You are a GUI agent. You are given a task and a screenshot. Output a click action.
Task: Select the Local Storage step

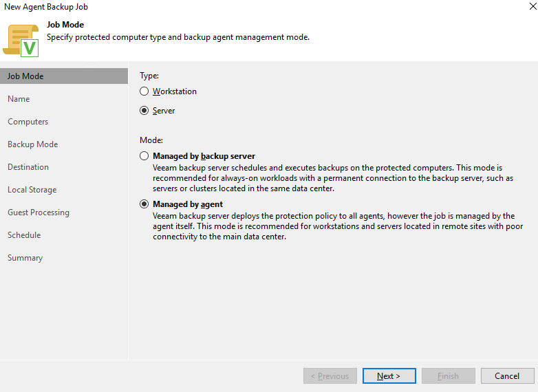(x=32, y=190)
